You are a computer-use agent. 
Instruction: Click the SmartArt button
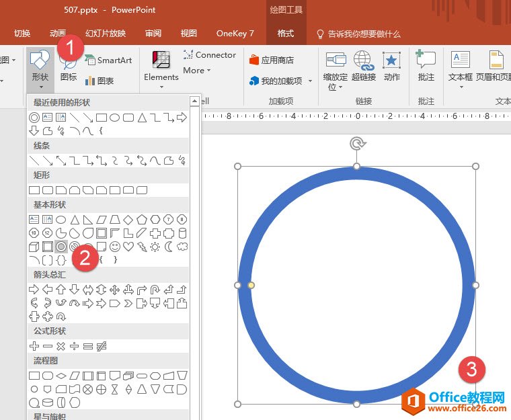click(108, 60)
